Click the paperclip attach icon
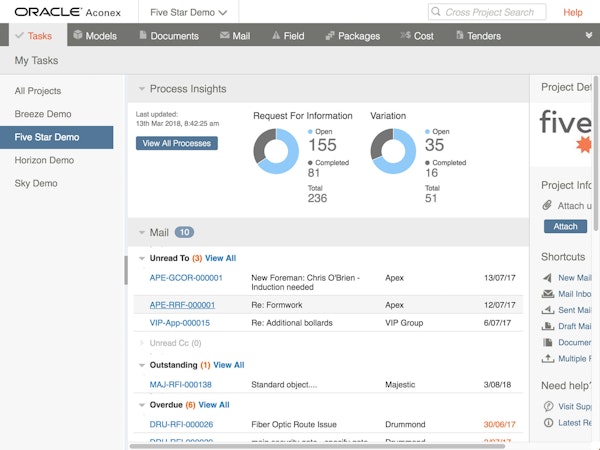This screenshot has width=600, height=450. coord(547,205)
